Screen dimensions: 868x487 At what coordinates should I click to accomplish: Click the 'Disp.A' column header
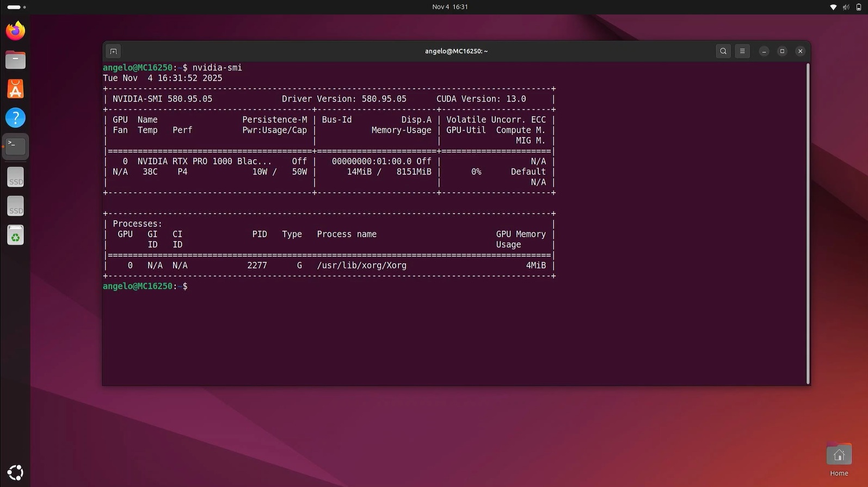point(416,120)
